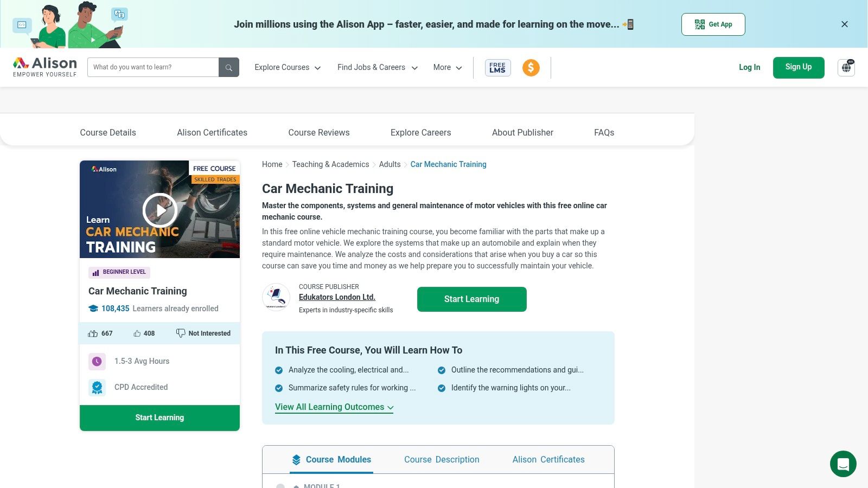Click the Sign Up button
Screen dimensions: 868x488
[x=799, y=67]
